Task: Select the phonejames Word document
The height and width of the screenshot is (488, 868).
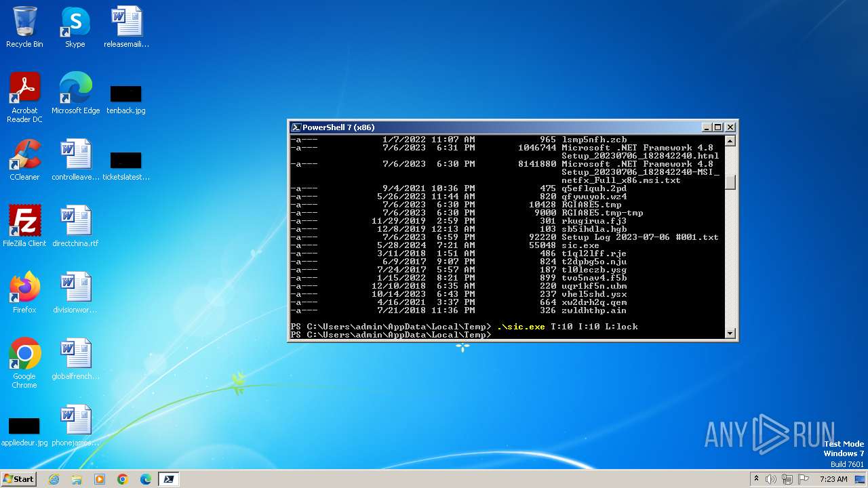Action: [75, 426]
